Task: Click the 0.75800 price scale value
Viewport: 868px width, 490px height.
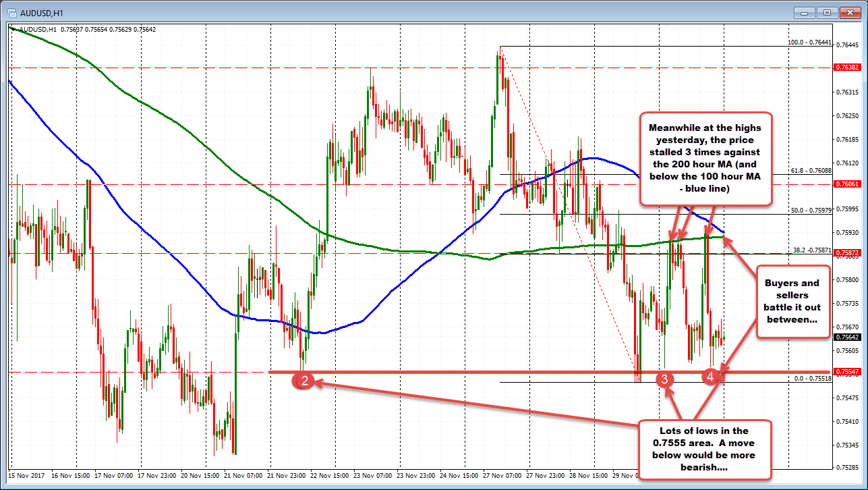Action: [x=847, y=280]
